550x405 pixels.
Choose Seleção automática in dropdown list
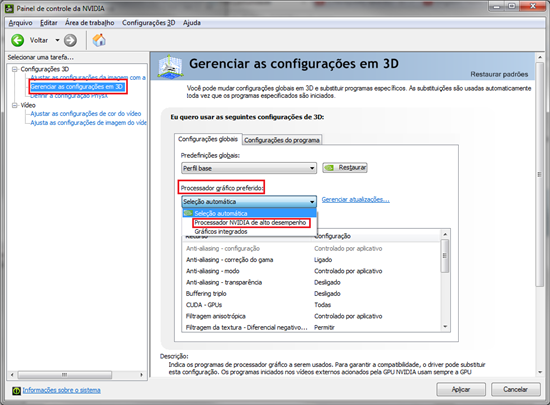click(249, 213)
